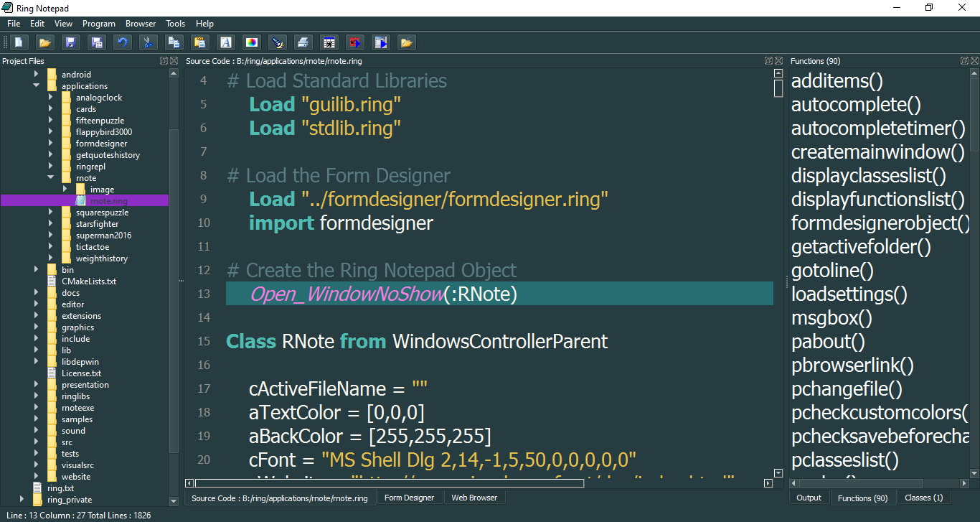Close the Functions panel
The height and width of the screenshot is (522, 980).
[x=974, y=61]
